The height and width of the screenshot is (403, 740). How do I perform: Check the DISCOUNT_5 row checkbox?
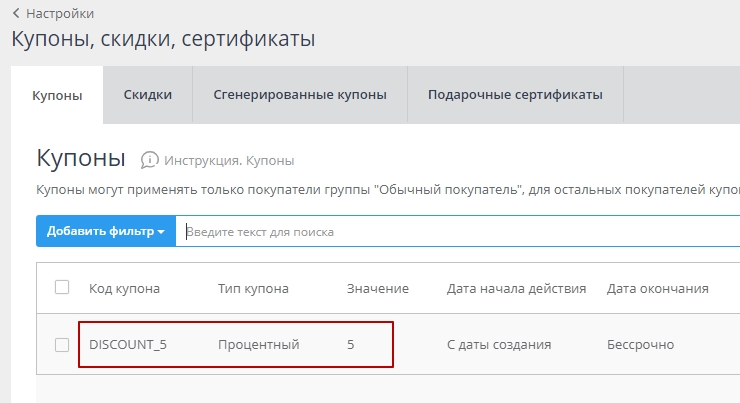coord(62,345)
